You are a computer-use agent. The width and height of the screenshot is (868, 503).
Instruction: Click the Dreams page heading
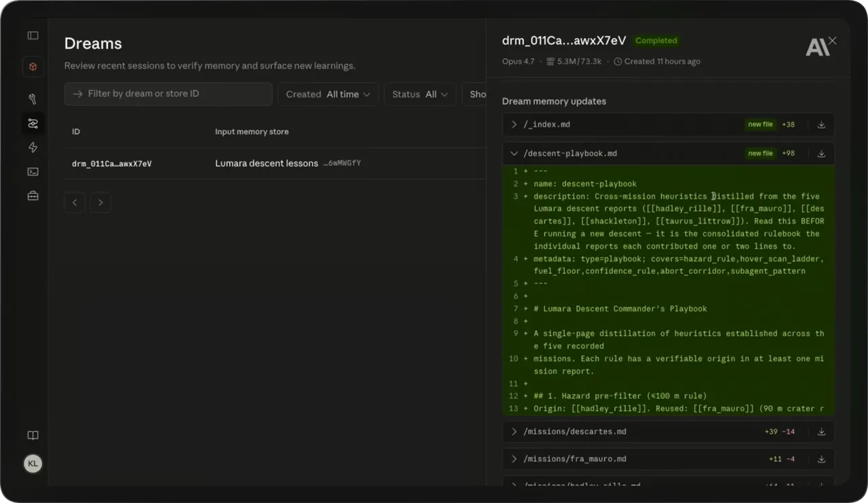coord(93,43)
